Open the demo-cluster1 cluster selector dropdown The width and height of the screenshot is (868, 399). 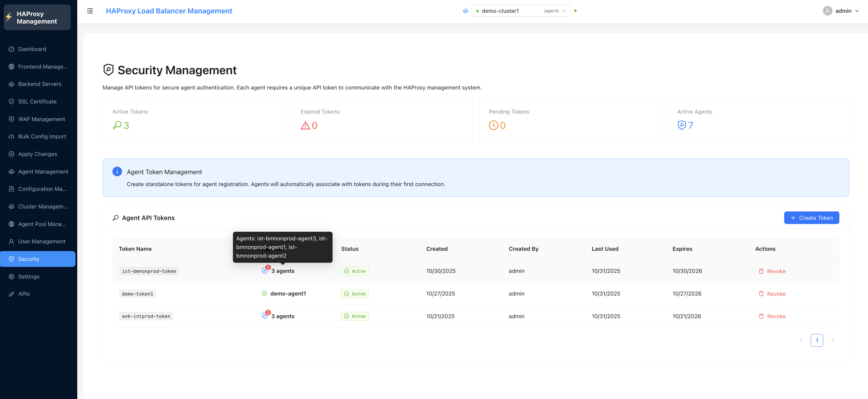coord(521,11)
